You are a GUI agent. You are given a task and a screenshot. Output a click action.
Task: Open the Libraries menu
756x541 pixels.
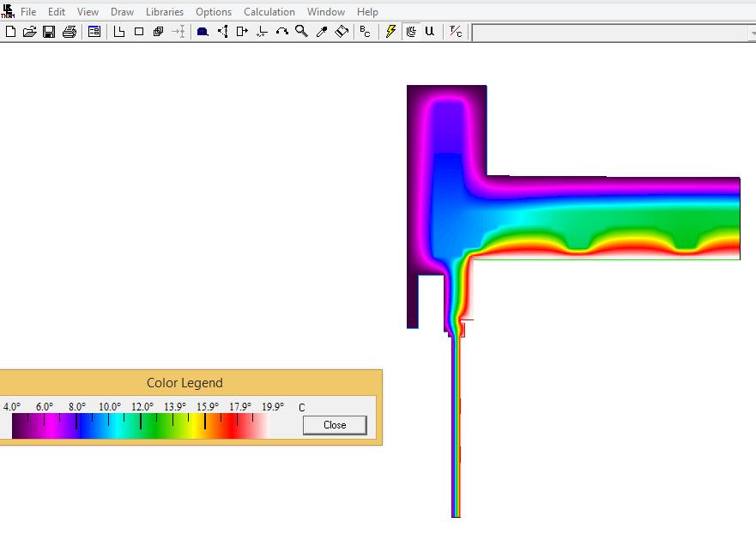[x=165, y=11]
